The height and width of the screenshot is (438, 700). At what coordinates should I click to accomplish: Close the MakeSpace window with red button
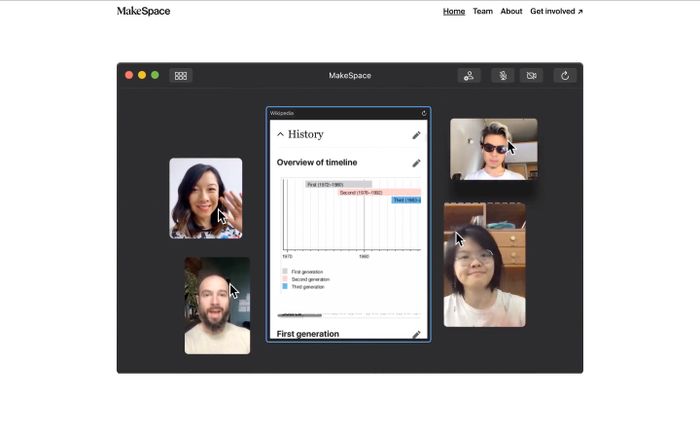coord(129,75)
